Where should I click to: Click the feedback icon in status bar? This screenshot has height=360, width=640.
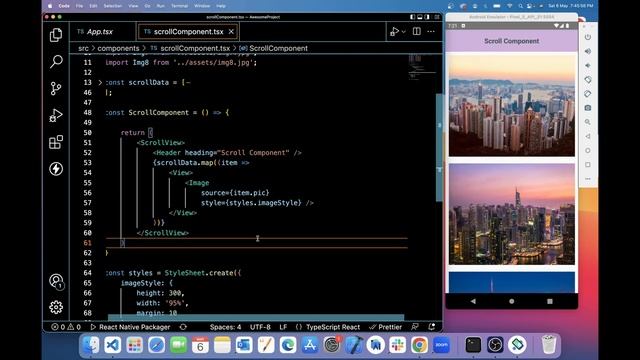[415, 327]
